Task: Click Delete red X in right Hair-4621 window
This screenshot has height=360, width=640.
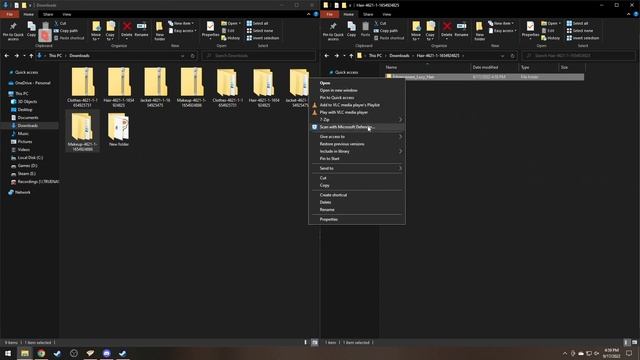Action: [447, 29]
